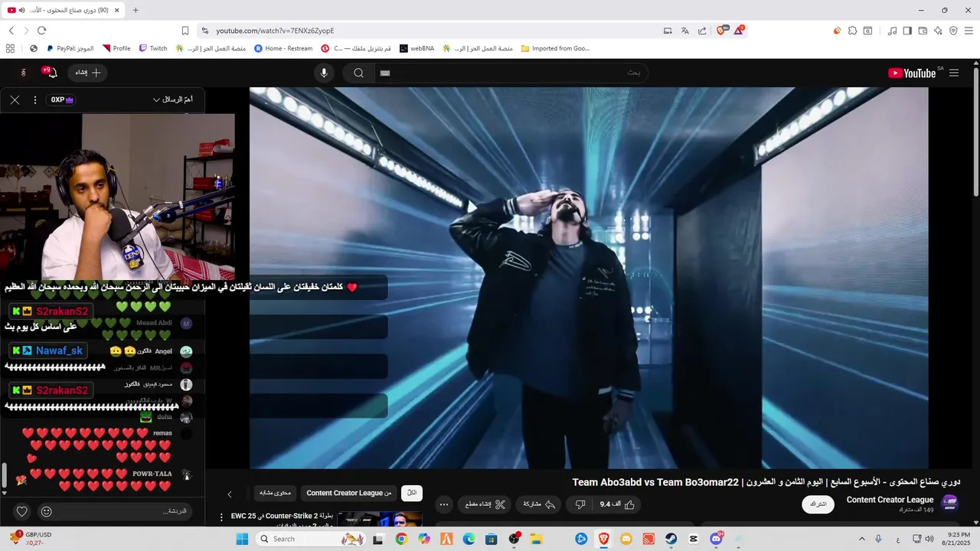
Task: Click the YouTube logo home link
Action: pos(911,73)
